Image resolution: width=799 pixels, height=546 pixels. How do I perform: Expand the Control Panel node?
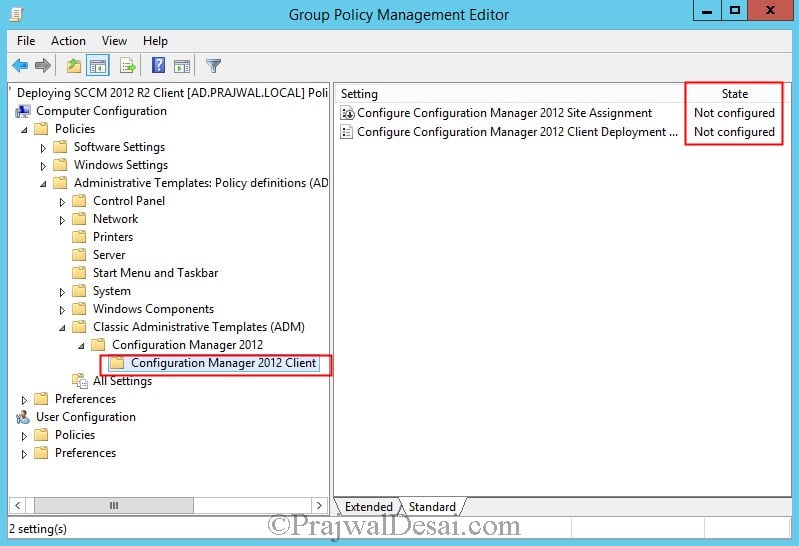[x=62, y=202]
